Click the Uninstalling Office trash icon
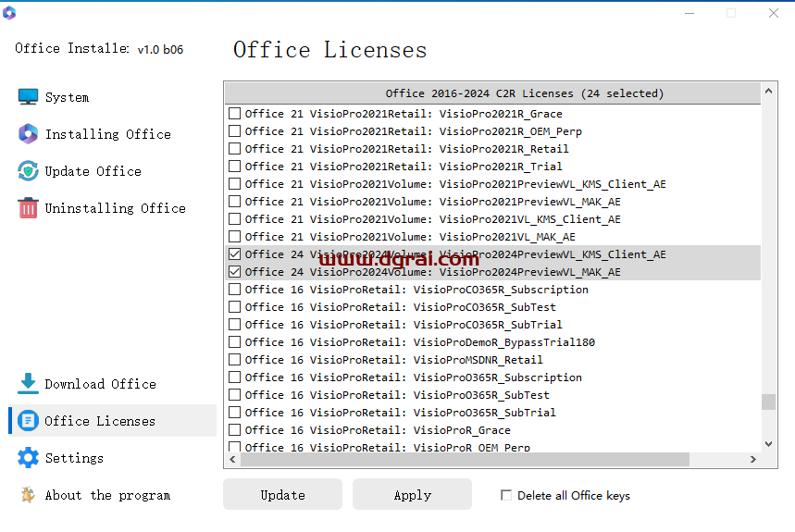Screen dimensions: 795x532 pyautogui.click(x=28, y=208)
